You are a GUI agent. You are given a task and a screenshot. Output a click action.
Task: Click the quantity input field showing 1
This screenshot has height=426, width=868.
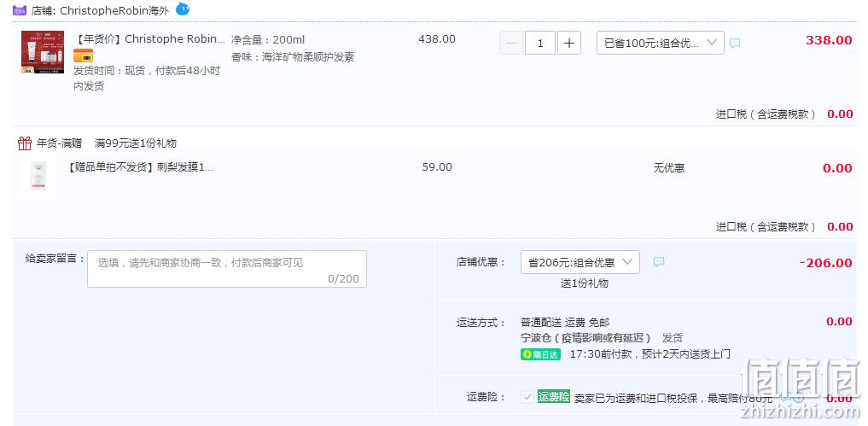point(540,44)
